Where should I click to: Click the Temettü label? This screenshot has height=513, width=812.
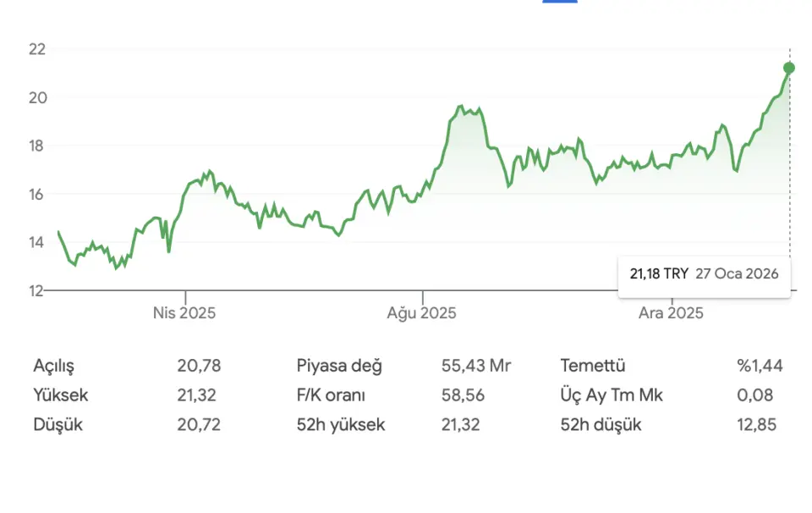[x=592, y=366]
